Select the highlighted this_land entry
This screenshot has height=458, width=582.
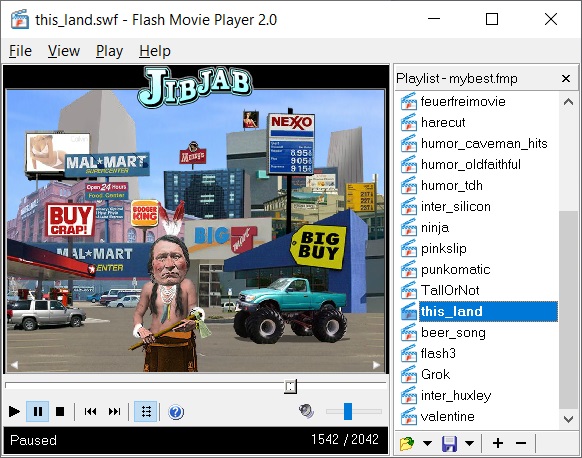tap(488, 311)
